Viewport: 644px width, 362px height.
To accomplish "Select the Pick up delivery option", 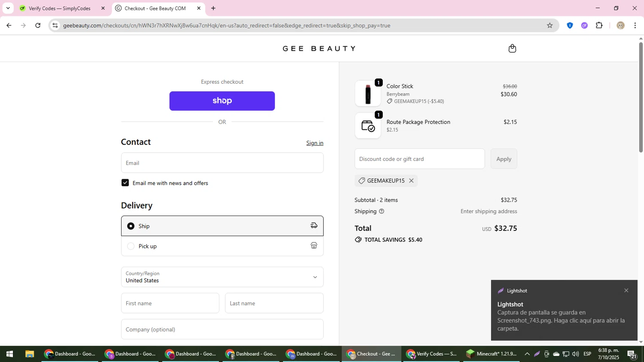I will (222, 246).
